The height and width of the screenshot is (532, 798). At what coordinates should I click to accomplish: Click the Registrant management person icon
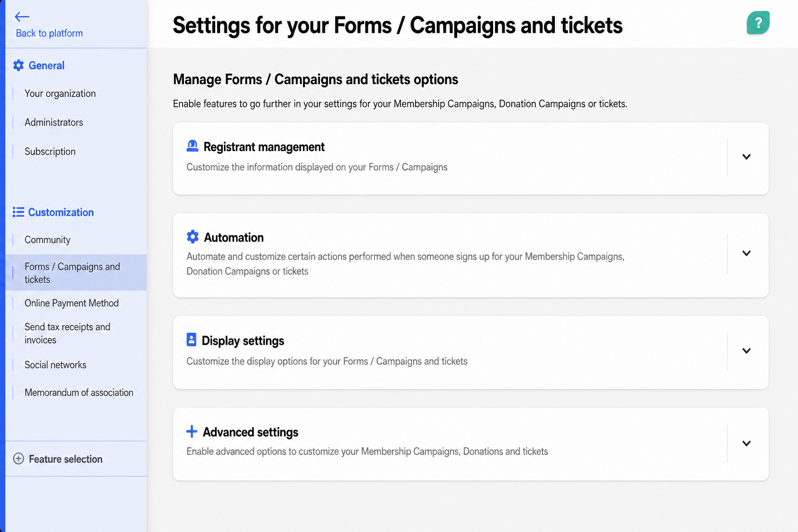click(192, 146)
